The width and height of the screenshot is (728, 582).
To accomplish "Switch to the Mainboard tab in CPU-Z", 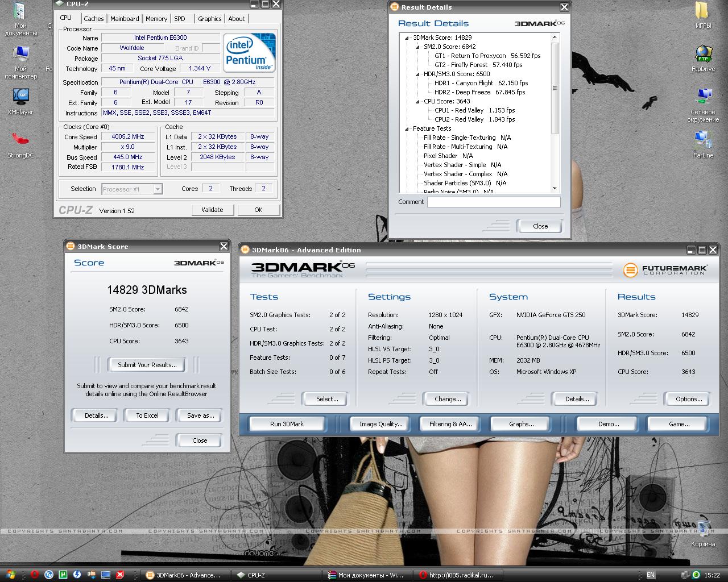I will click(125, 19).
